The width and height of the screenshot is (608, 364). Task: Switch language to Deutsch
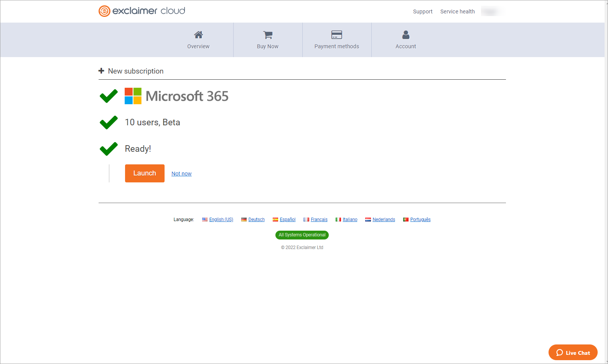click(256, 220)
